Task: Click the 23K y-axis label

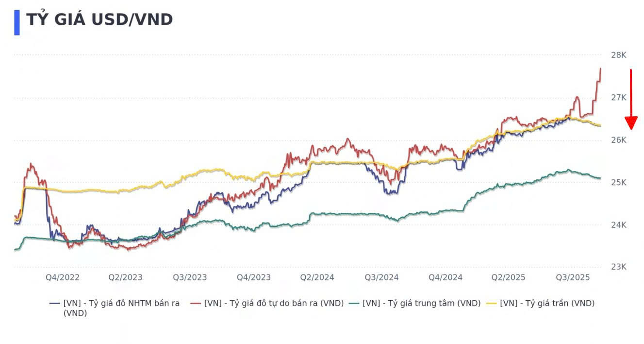Action: point(618,267)
